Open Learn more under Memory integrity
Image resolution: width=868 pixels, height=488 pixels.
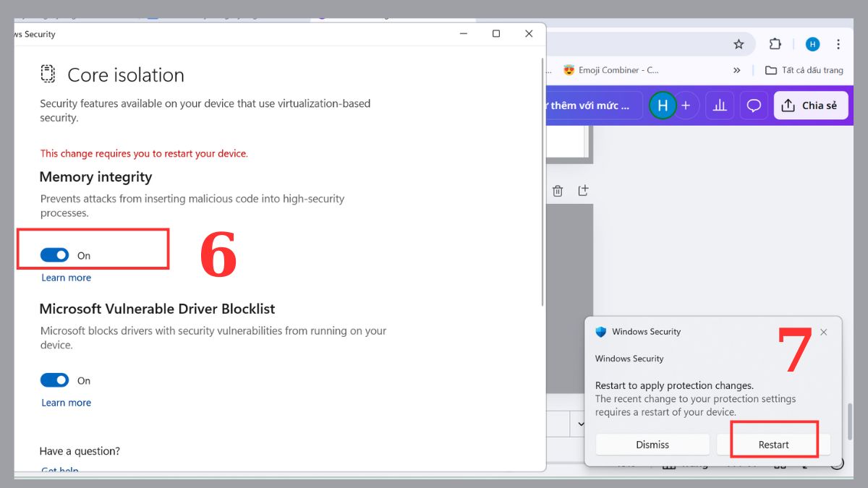click(66, 278)
